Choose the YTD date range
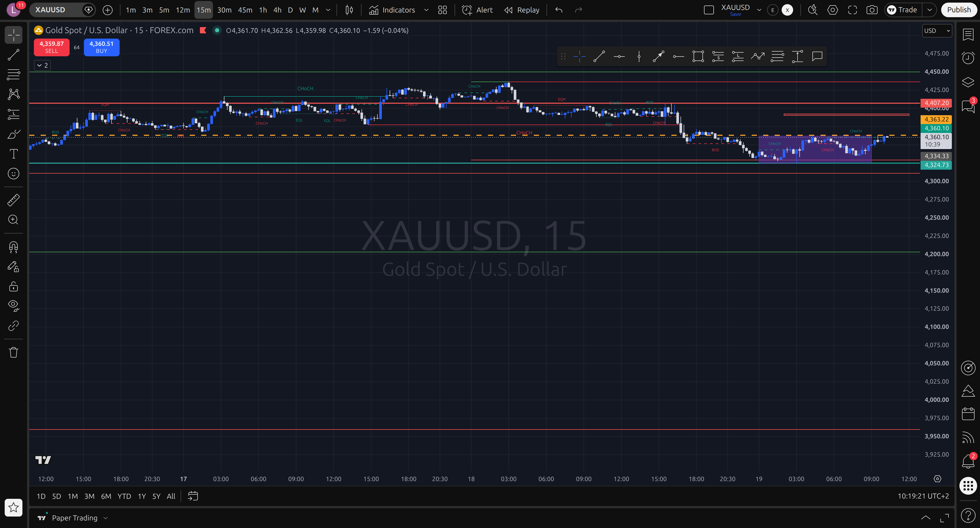The height and width of the screenshot is (528, 980). point(124,496)
